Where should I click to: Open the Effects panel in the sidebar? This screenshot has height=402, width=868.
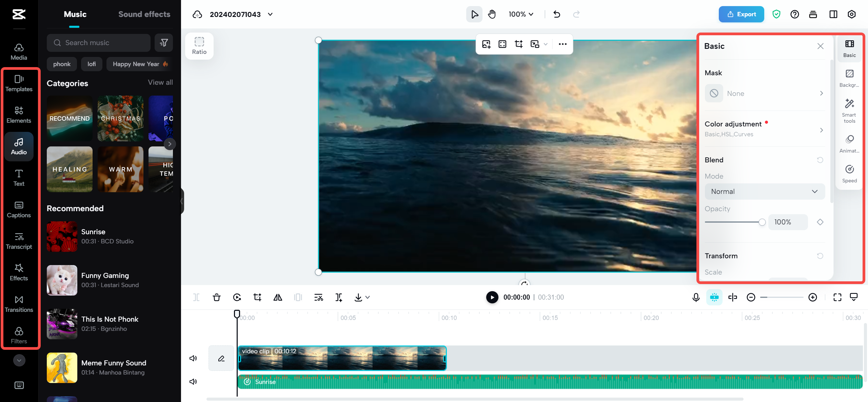[19, 272]
